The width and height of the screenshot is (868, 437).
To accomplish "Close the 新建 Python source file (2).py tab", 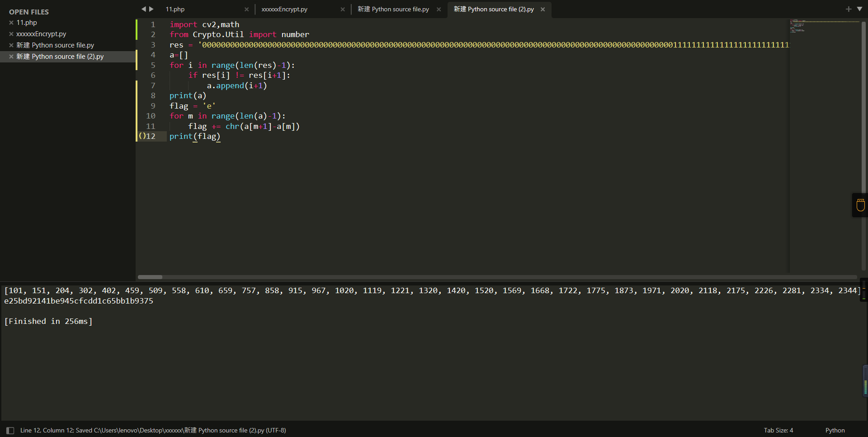I will [543, 9].
